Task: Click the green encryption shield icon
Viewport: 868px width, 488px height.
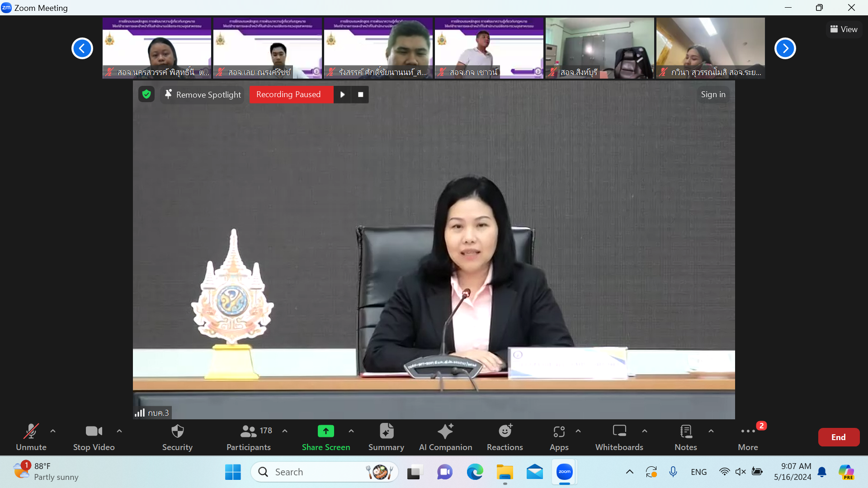Action: point(146,94)
